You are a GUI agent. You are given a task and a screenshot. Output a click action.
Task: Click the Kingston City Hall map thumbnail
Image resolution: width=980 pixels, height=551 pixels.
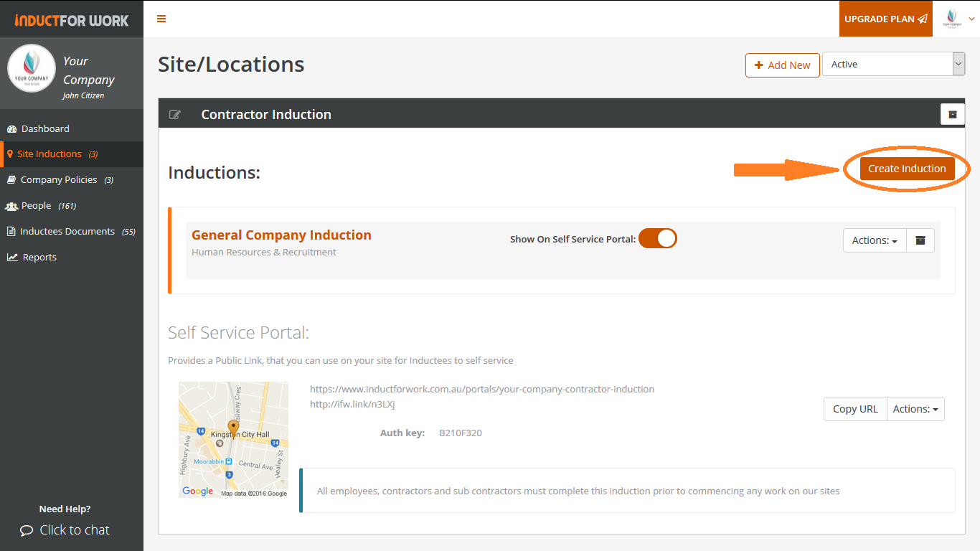coord(233,439)
